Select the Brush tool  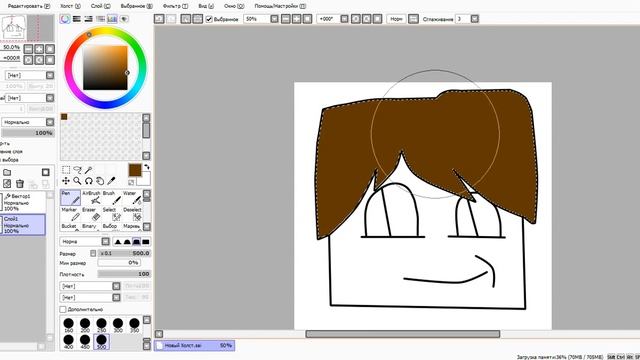click(x=111, y=197)
